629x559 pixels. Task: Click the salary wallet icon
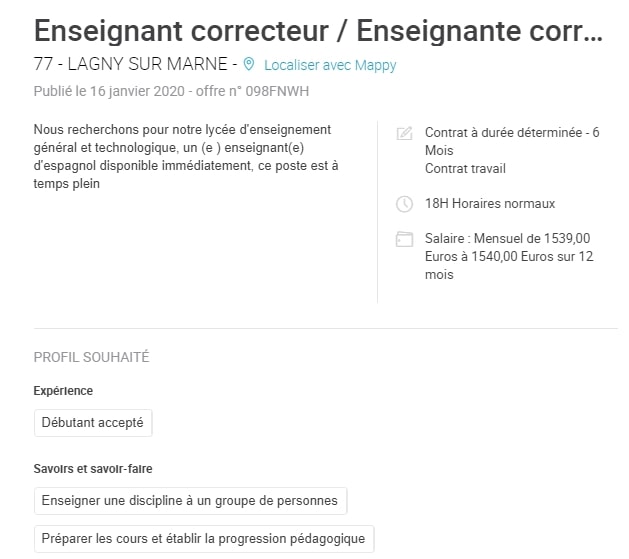click(x=404, y=239)
